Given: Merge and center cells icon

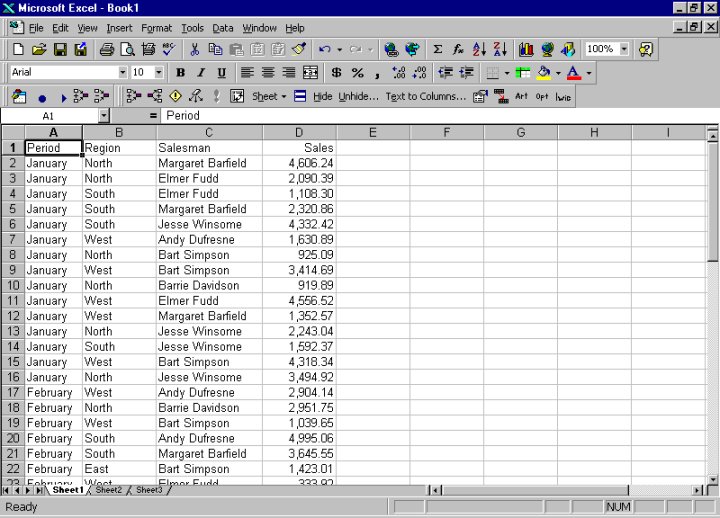Looking at the screenshot, I should [310, 73].
